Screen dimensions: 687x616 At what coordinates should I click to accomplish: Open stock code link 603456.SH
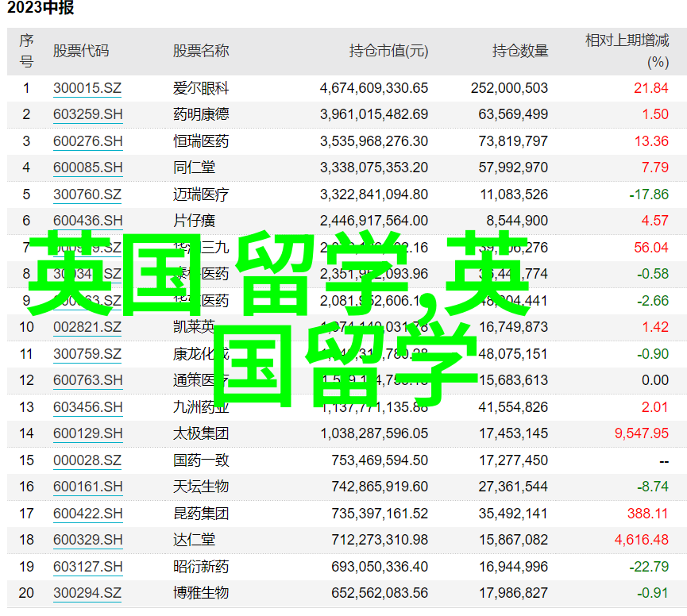tap(87, 407)
